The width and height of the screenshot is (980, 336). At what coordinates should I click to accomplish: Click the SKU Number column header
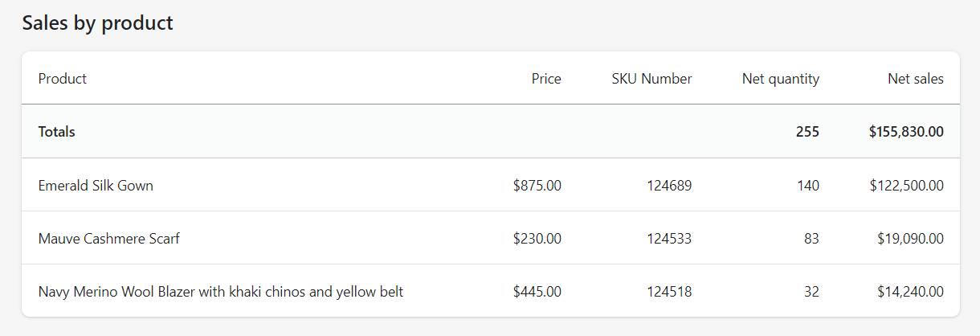tap(651, 79)
